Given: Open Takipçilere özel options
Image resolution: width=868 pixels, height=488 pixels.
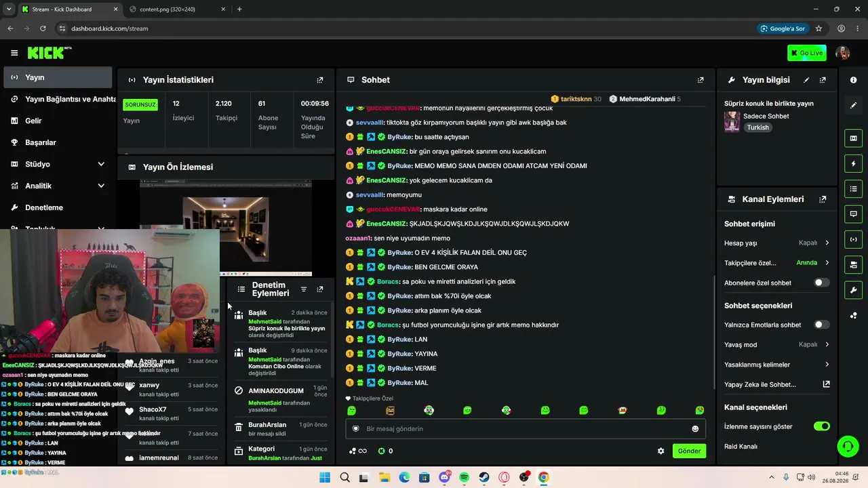Looking at the screenshot, I should 776,262.
